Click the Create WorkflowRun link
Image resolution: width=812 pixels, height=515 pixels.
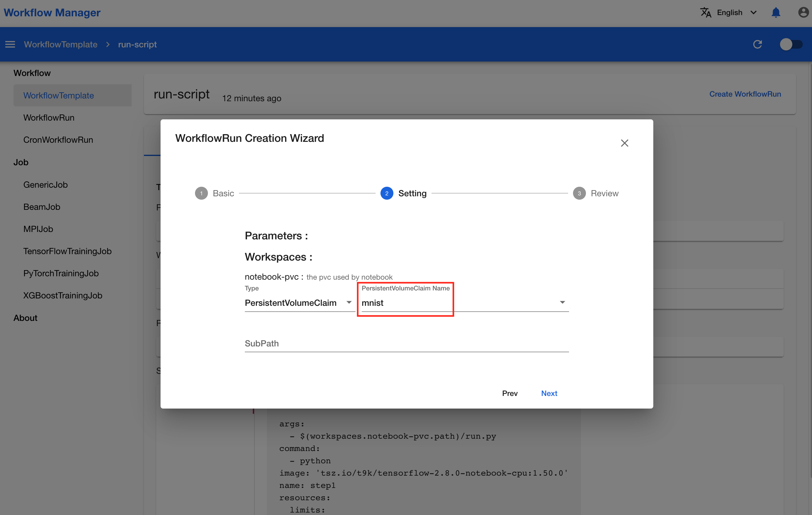(x=745, y=94)
